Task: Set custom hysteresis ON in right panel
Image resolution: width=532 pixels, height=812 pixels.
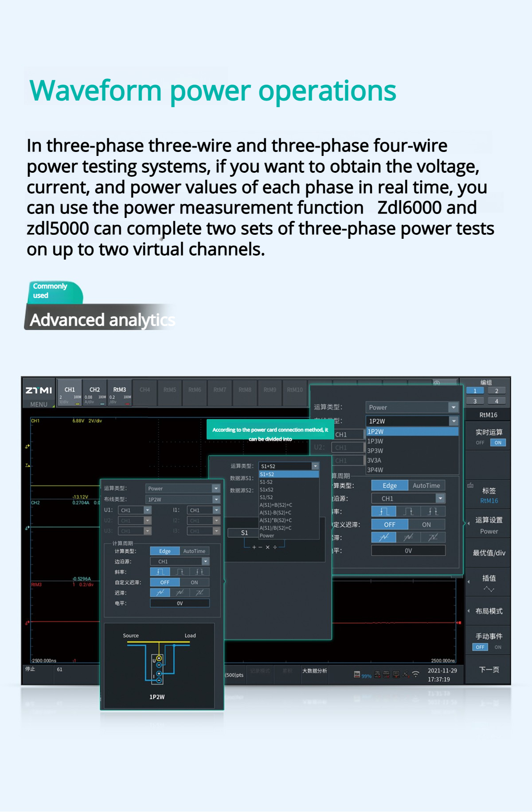Action: 426,524
